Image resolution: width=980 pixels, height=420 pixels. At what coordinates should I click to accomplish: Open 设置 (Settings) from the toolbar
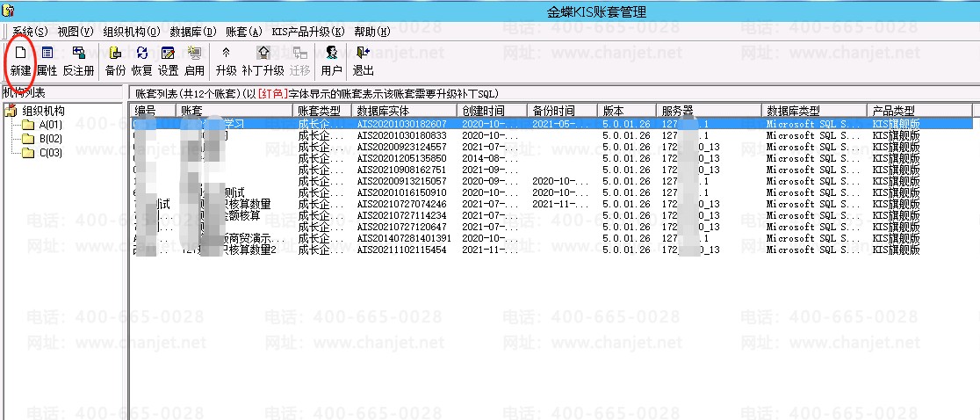click(168, 62)
